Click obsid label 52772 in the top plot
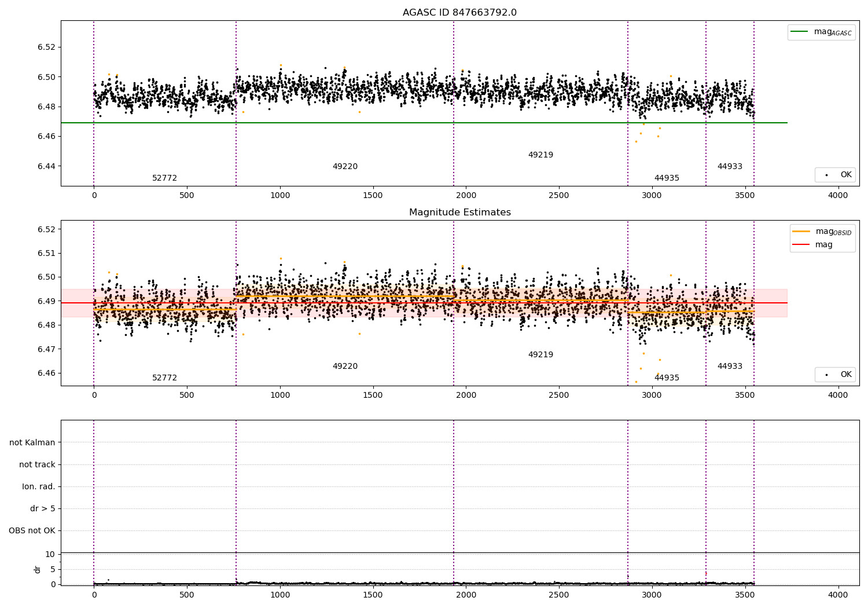868x608 pixels. pos(164,178)
